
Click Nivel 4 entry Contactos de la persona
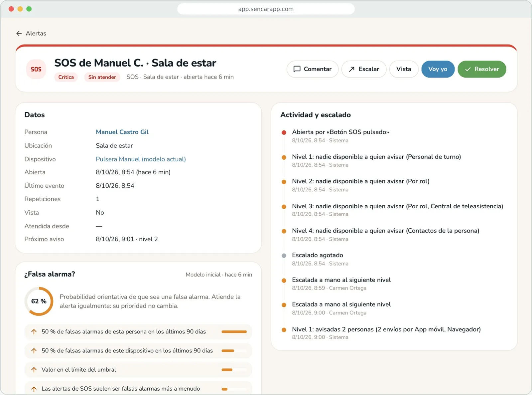(x=385, y=235)
